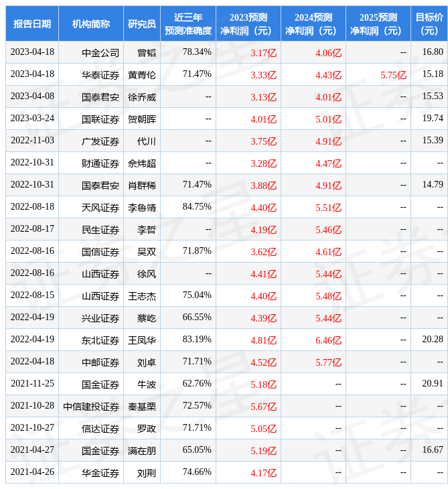Click the 2023预测净利润 column header
Screen dimensions: 448x489
click(248, 23)
